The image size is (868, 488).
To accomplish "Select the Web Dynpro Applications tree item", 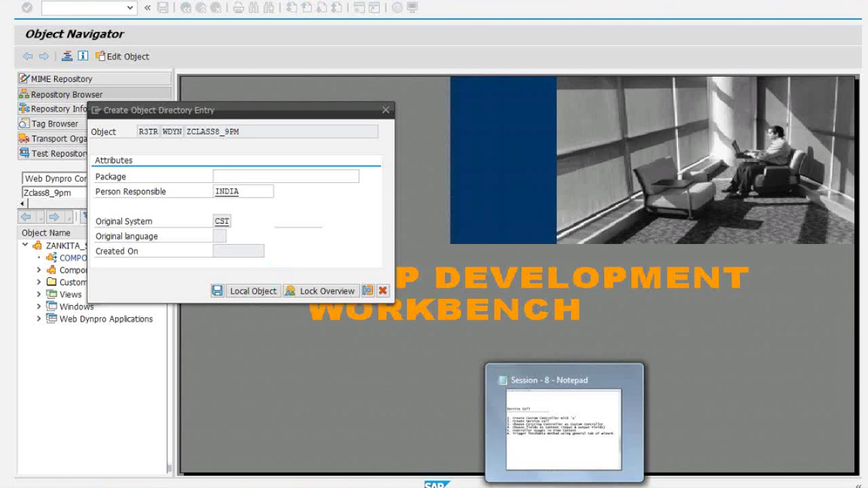I will pyautogui.click(x=106, y=319).
